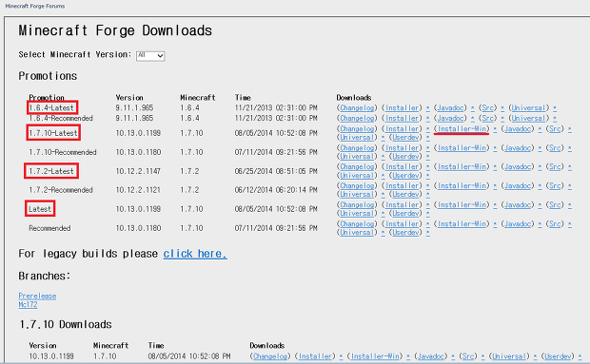Download Installer for 1.7.10-Latest
The height and width of the screenshot is (364, 590).
point(402,129)
